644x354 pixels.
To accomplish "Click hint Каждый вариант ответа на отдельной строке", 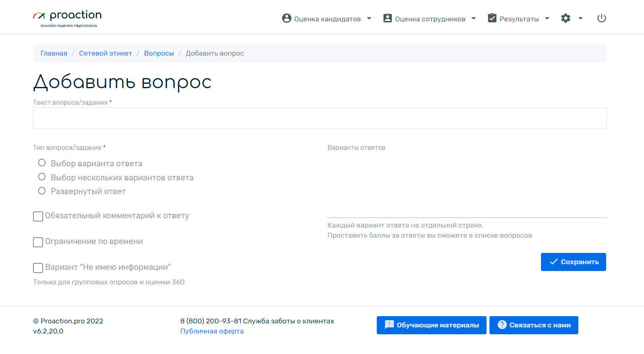I will point(405,225).
